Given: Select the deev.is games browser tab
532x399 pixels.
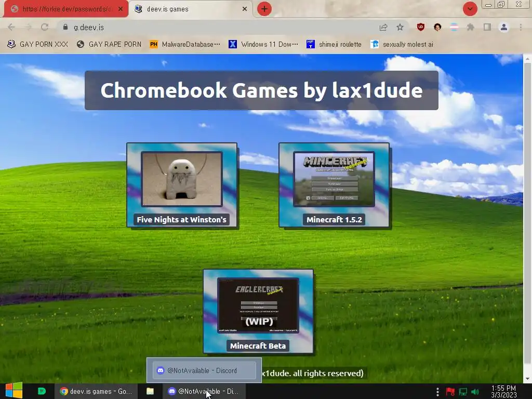Looking at the screenshot, I should 190,9.
